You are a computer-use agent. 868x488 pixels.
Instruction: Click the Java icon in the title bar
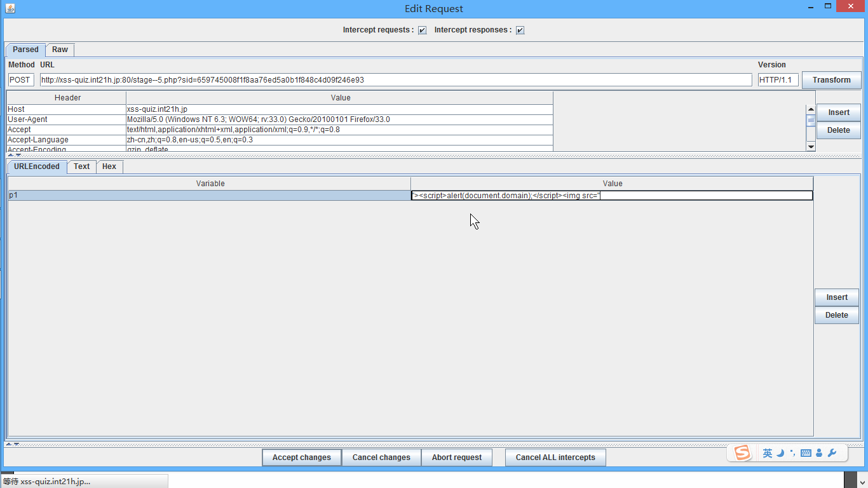(9, 8)
